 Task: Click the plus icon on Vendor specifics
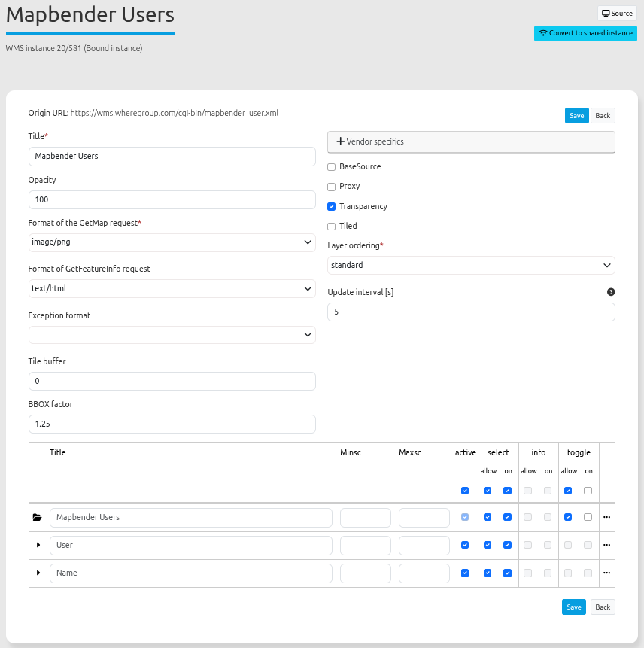coord(340,141)
